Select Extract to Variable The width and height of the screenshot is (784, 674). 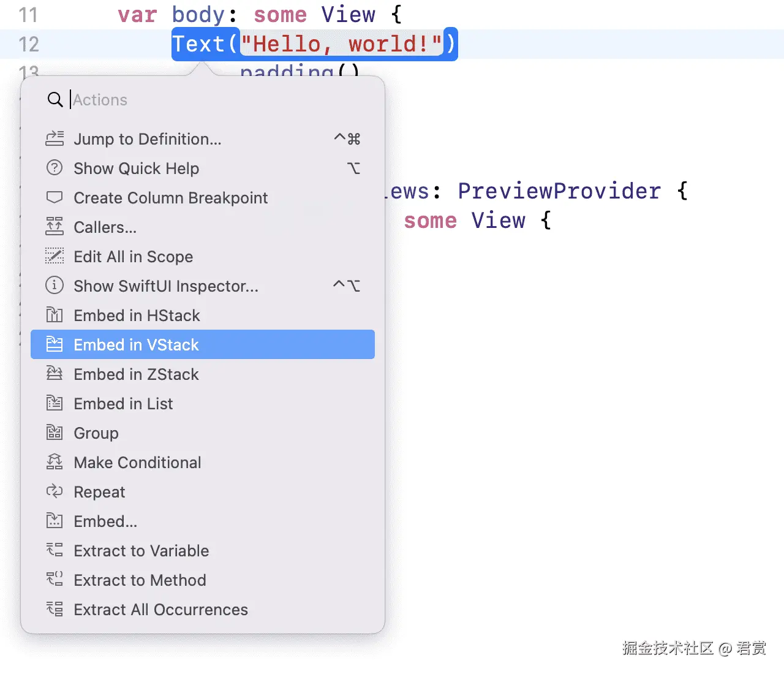pos(141,551)
